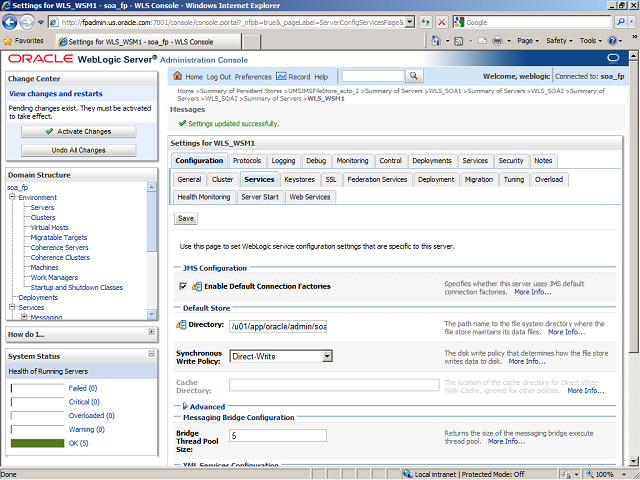Uncheck Enable Default Connection Factories checkbox

tap(182, 287)
